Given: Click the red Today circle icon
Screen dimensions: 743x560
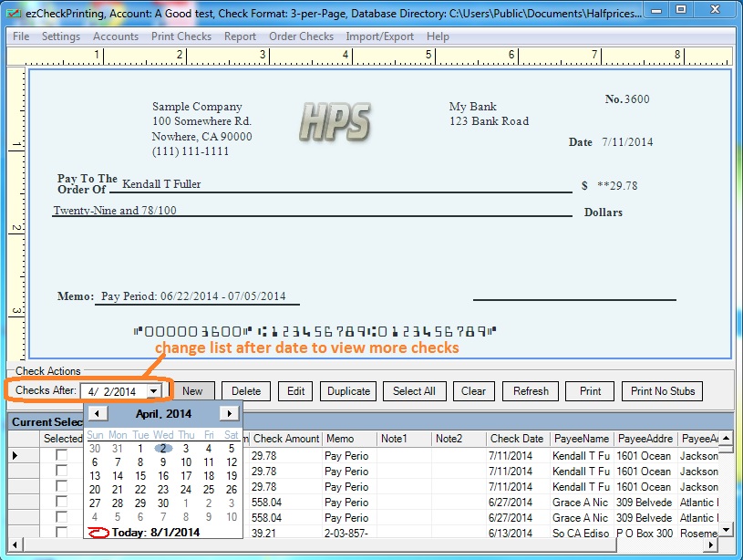Looking at the screenshot, I should coord(98,532).
